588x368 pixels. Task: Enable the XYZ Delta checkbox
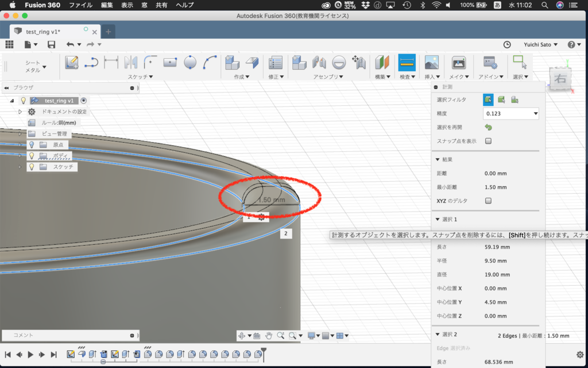tap(488, 201)
